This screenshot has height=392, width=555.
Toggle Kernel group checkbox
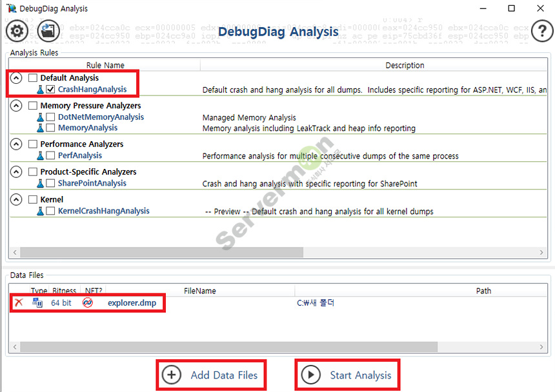coord(33,199)
